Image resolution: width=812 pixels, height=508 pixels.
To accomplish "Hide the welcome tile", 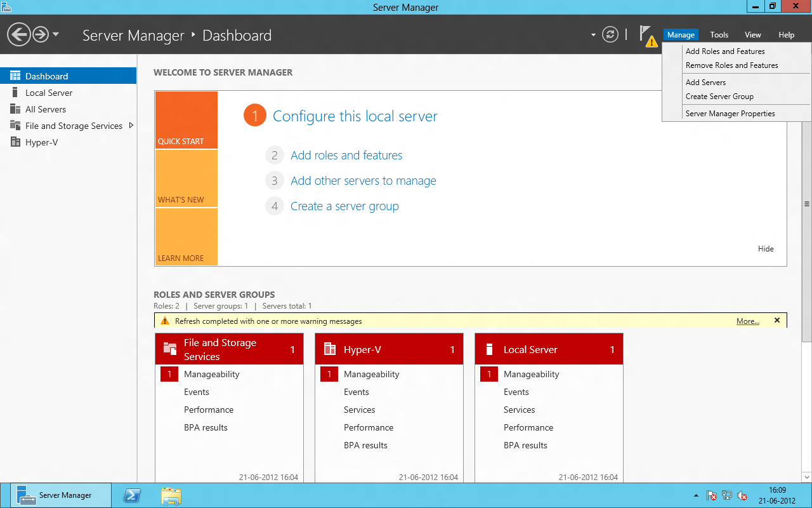I will pos(766,249).
